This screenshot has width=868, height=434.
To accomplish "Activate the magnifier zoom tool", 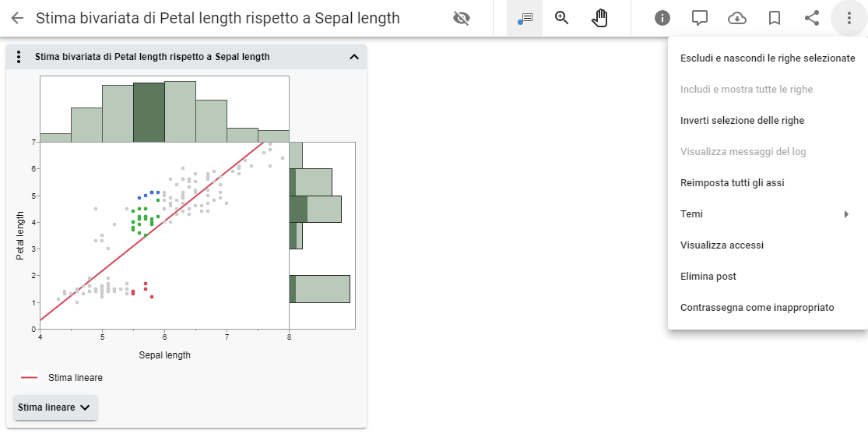I will point(562,18).
